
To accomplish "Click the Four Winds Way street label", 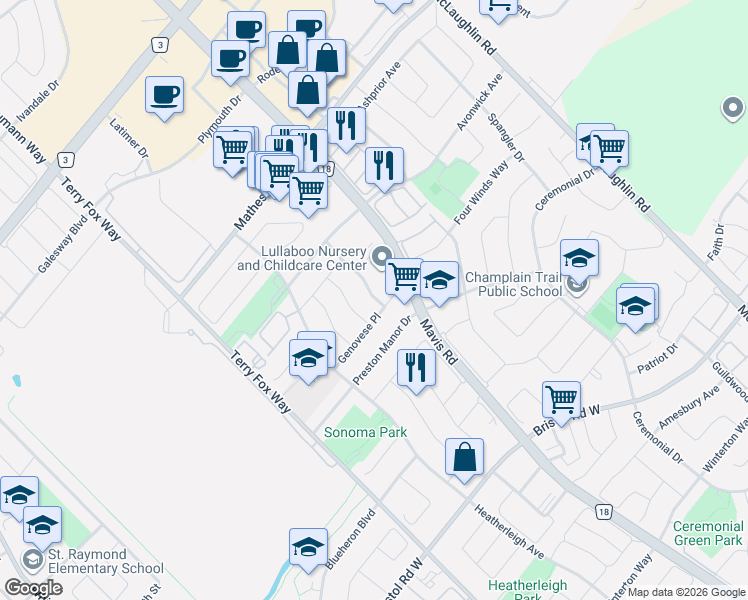I will click(481, 193).
